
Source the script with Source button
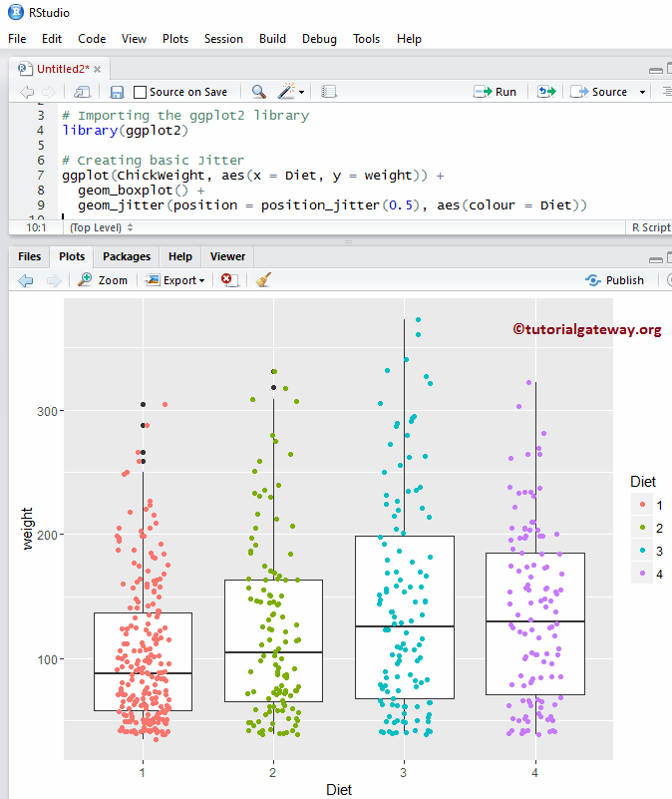[598, 92]
